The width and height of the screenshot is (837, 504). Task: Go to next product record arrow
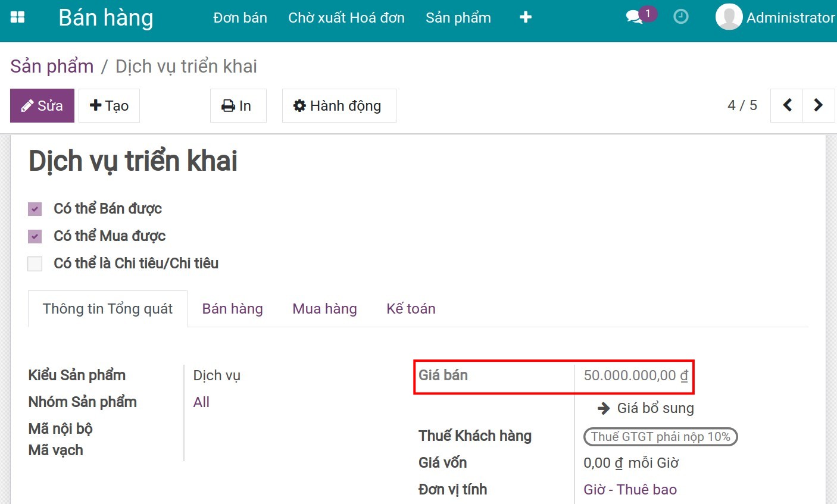pyautogui.click(x=819, y=105)
